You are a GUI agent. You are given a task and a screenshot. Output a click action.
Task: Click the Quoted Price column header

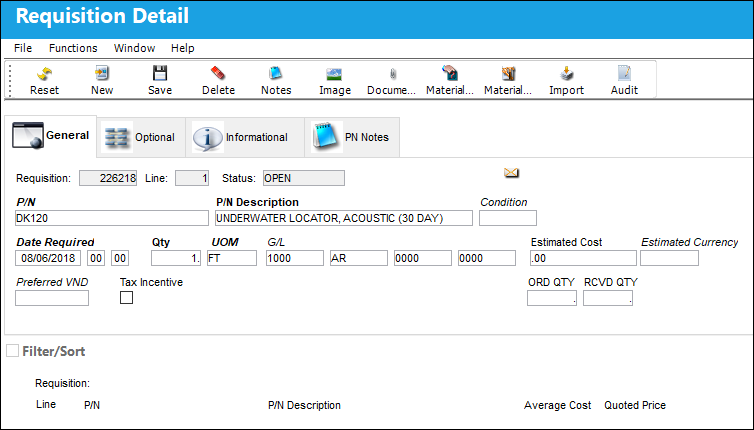(635, 405)
